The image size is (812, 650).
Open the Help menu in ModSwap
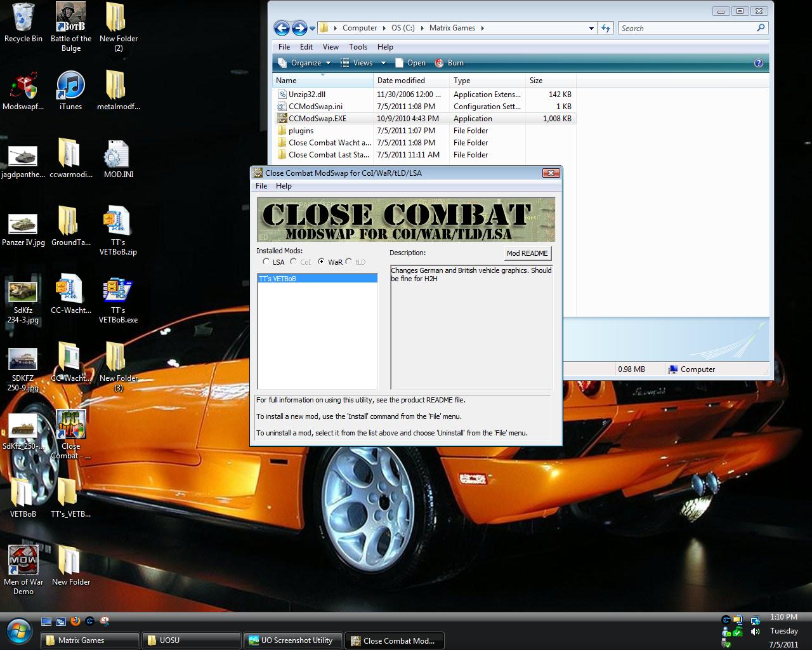click(284, 186)
